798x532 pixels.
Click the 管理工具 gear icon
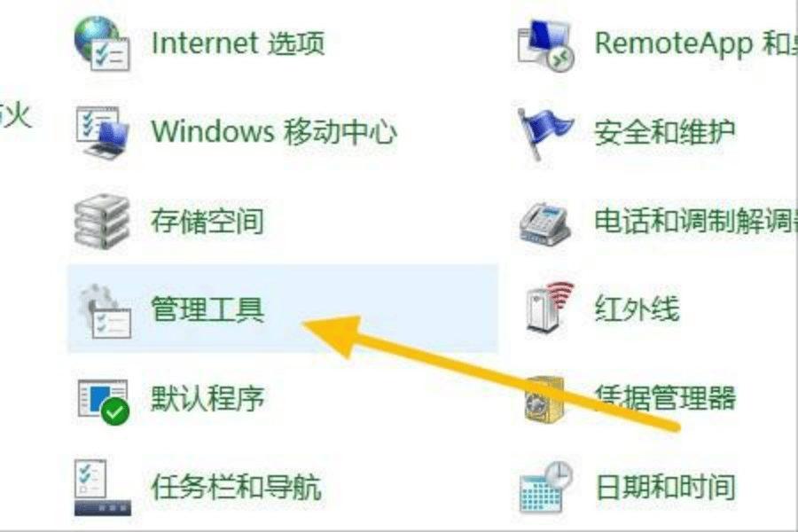(105, 310)
